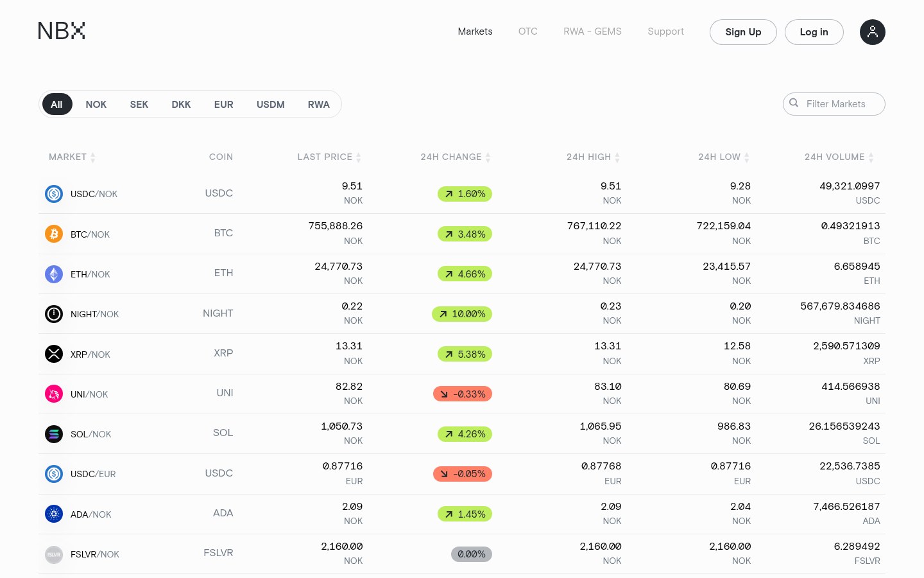
Task: Click the 755,888.26 last price value
Action: (x=336, y=226)
